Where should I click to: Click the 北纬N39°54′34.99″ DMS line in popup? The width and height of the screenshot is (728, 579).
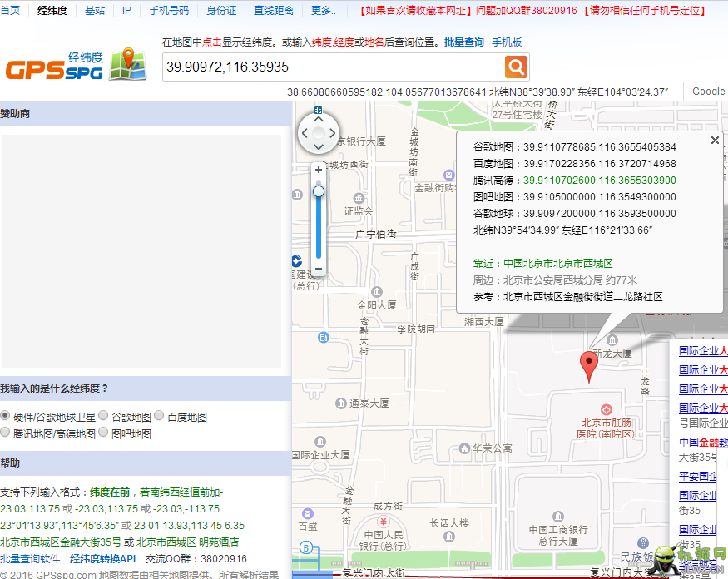click(x=562, y=230)
